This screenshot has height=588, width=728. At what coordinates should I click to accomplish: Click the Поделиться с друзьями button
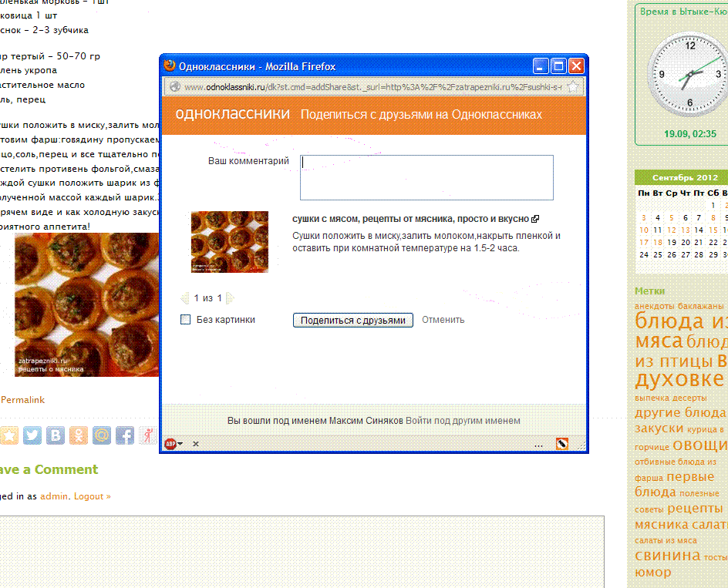point(353,321)
